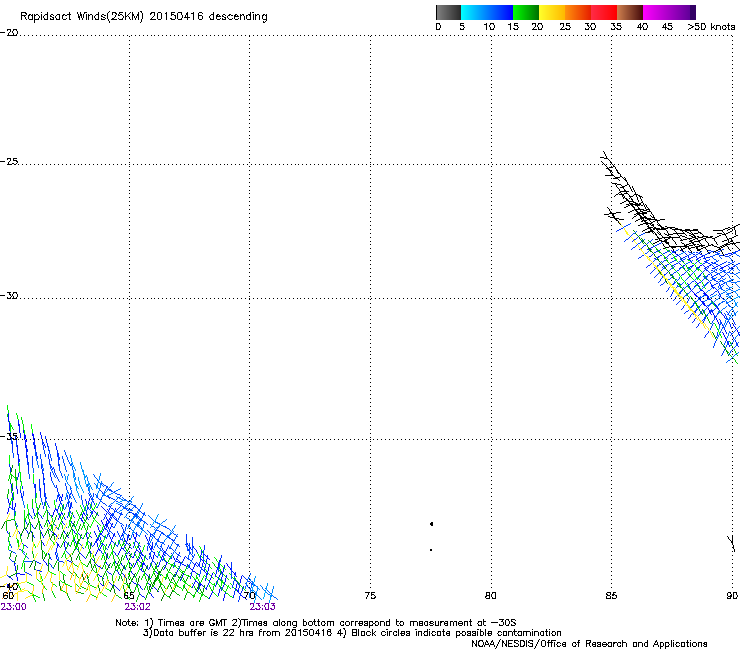Click the gray 0-5 knots color swatch
The width and height of the screenshot is (740, 650).
[x=448, y=12]
